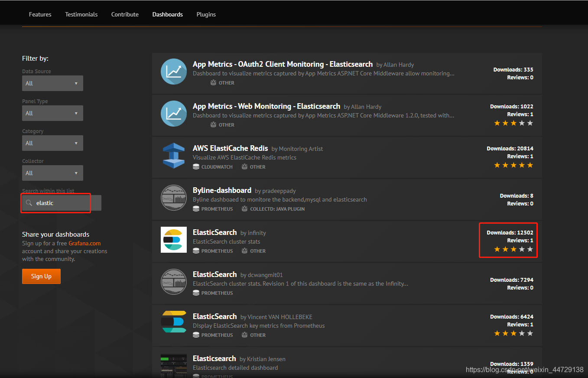Open the Plugins nav item
The image size is (588, 378).
click(x=206, y=14)
